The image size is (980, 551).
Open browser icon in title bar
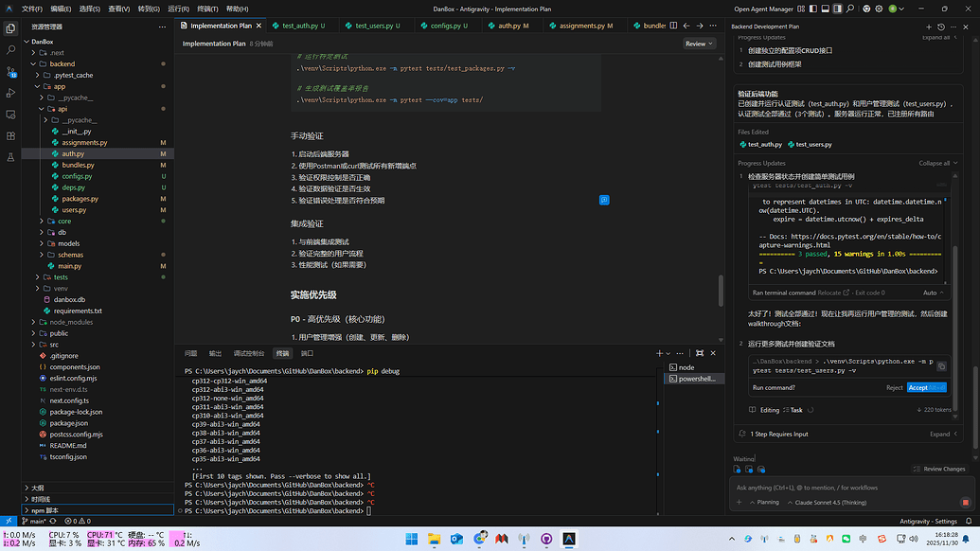(x=866, y=9)
